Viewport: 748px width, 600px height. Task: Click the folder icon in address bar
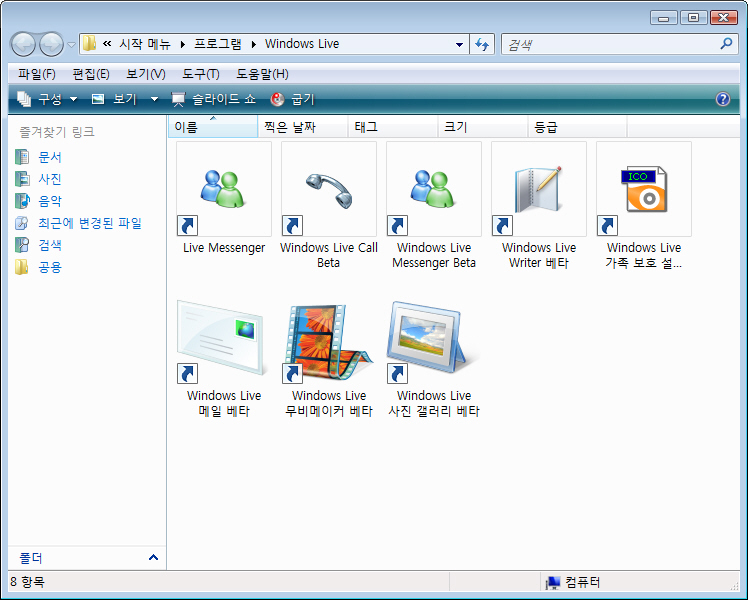[89, 44]
